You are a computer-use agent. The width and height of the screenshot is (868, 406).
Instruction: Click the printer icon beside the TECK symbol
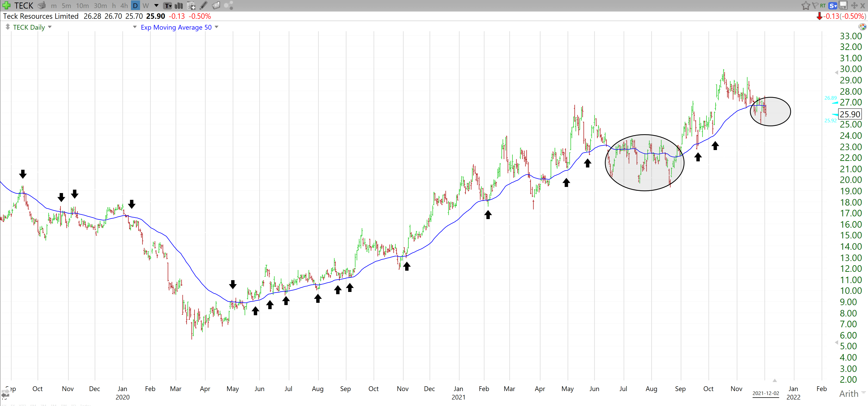tap(41, 6)
